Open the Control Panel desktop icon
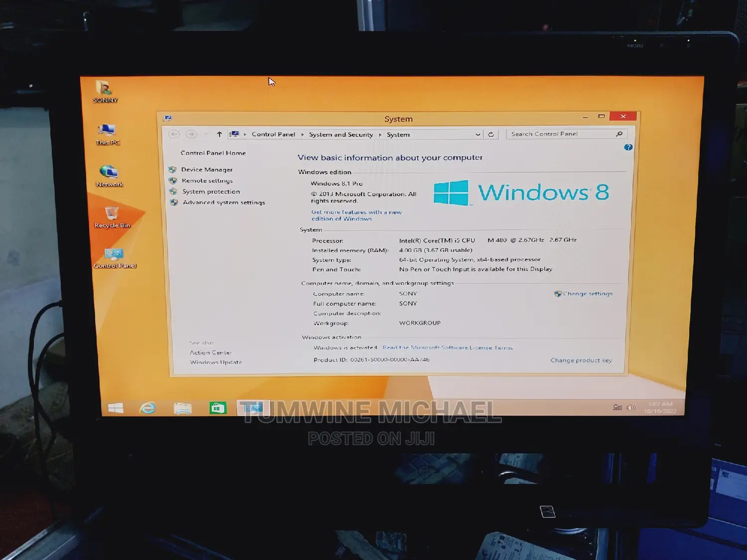 click(115, 258)
